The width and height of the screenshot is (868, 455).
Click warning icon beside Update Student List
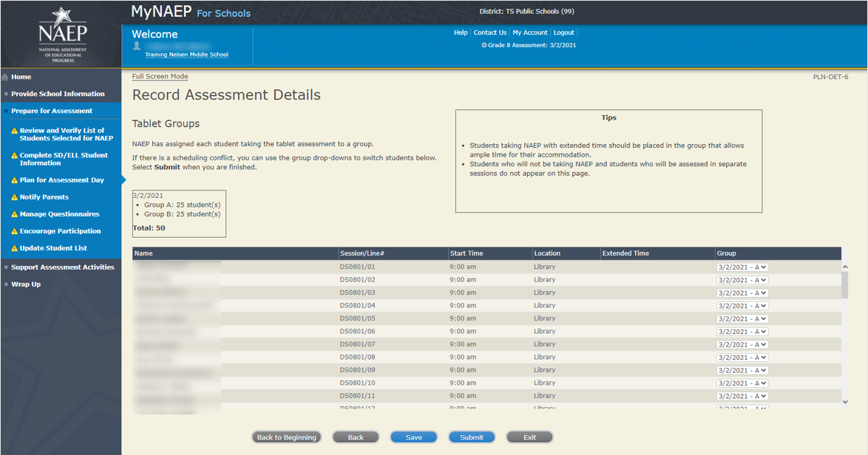14,248
